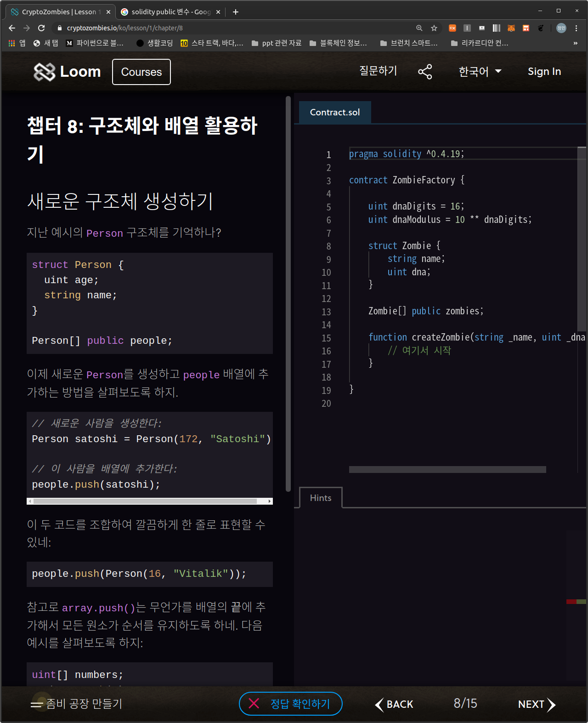Open the 질문하기 menu item
588x723 pixels.
[378, 71]
